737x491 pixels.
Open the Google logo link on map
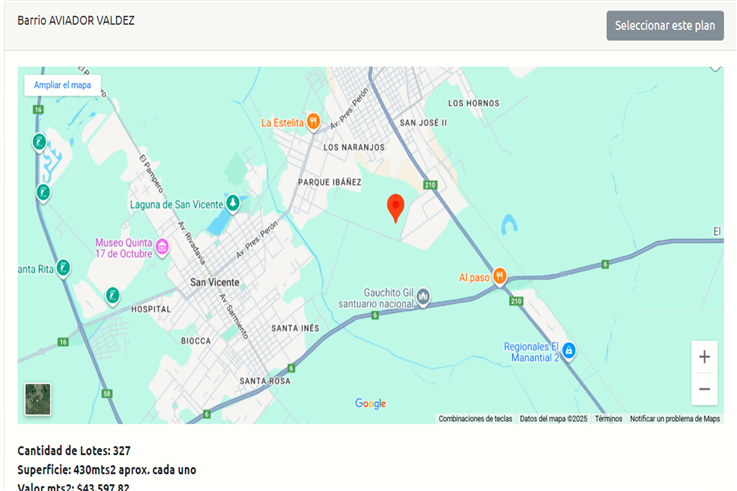click(370, 404)
